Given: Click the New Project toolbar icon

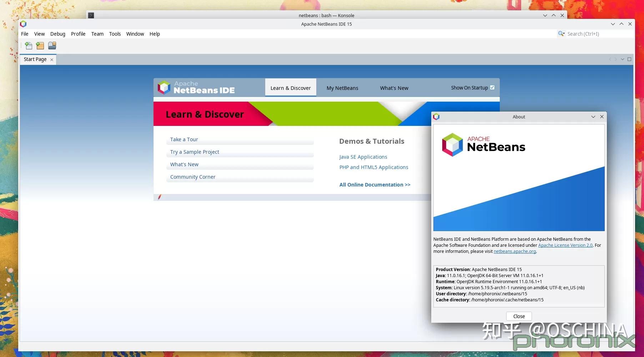Looking at the screenshot, I should (x=40, y=45).
